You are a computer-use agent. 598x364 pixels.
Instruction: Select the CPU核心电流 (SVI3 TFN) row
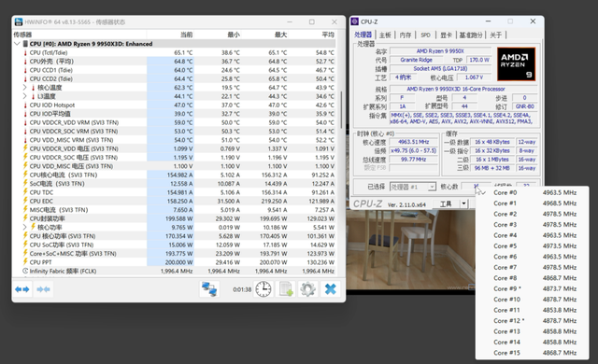click(175, 175)
